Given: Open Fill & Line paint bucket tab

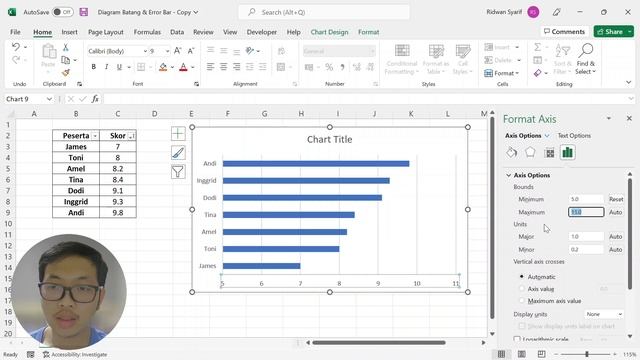Looking at the screenshot, I should pyautogui.click(x=511, y=153).
